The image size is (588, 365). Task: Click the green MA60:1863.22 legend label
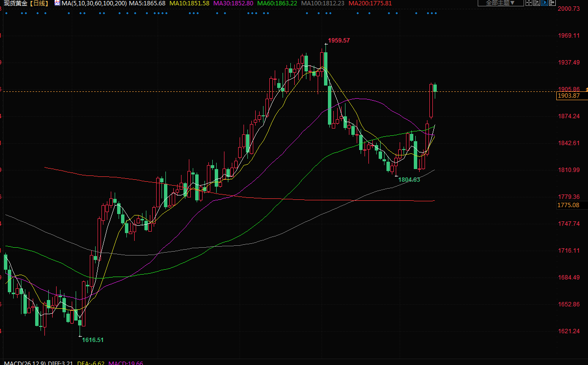click(x=277, y=3)
